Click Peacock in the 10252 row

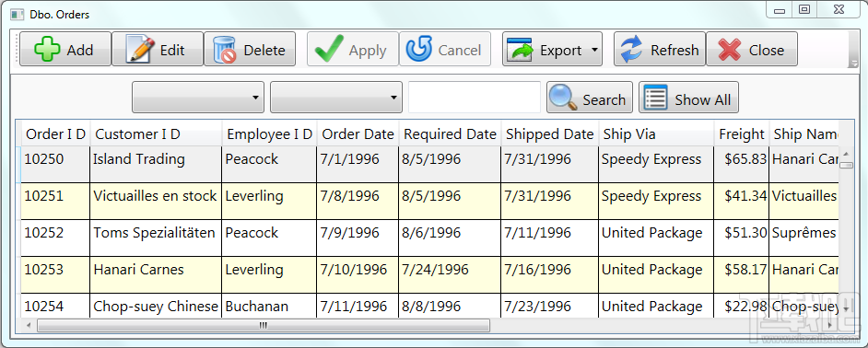pos(269,238)
